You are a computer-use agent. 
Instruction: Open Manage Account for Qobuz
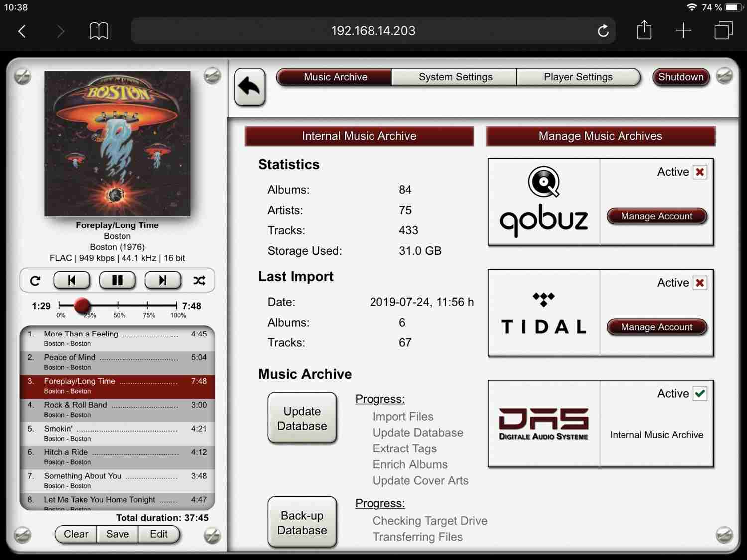click(x=656, y=216)
